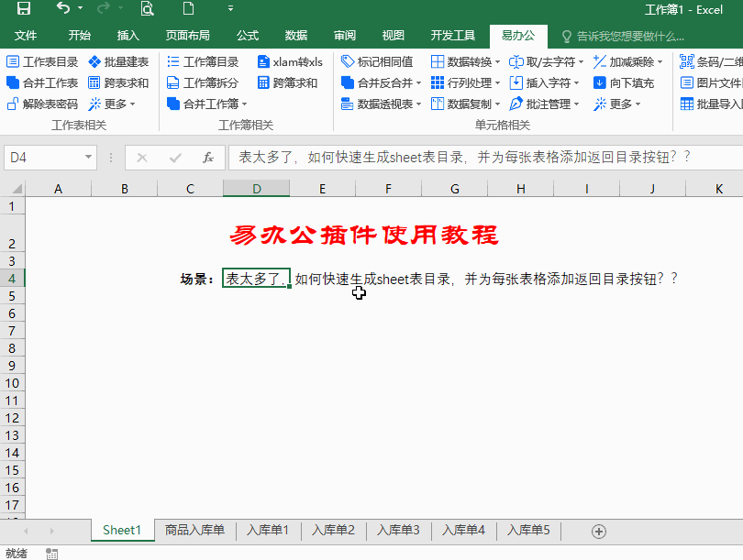Switch to the 审阅 Review tab
Image resolution: width=743 pixels, height=560 pixels.
coord(345,36)
